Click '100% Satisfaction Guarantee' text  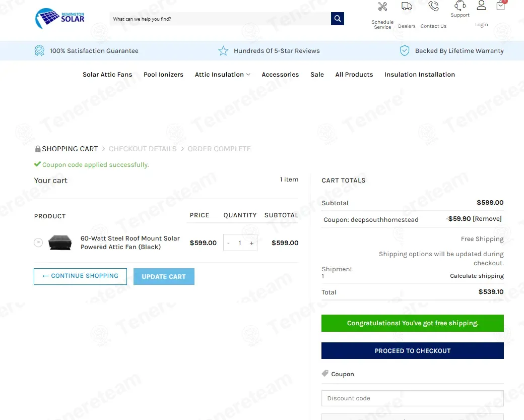click(94, 51)
